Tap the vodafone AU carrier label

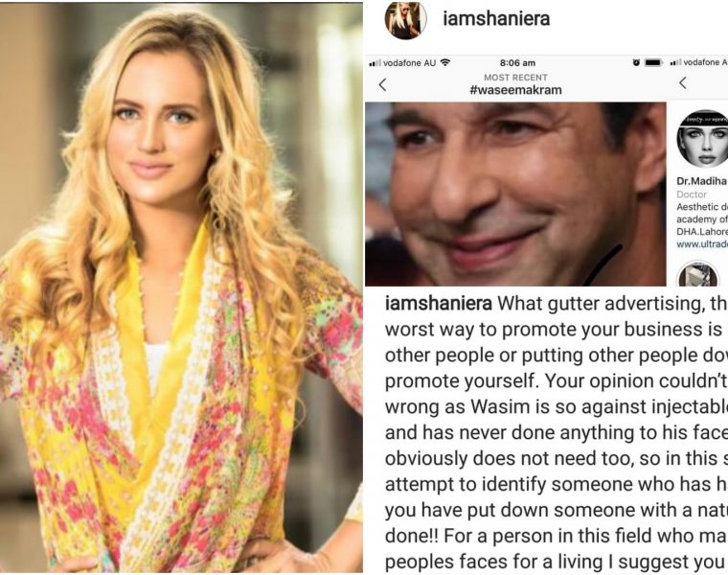click(410, 62)
